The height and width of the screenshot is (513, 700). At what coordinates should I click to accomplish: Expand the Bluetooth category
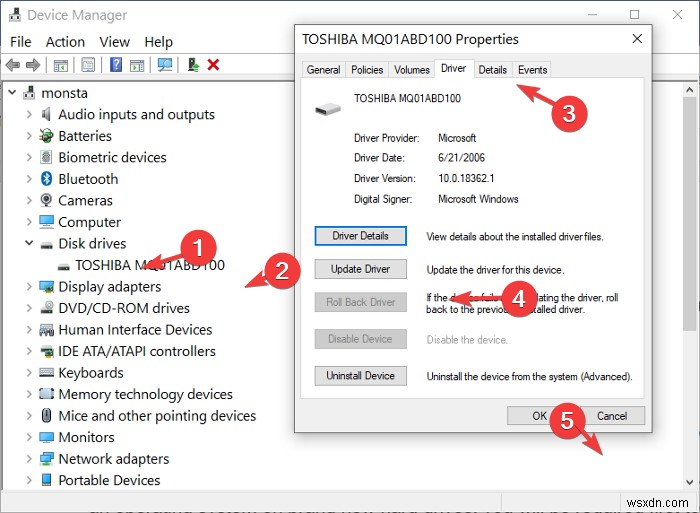tap(29, 179)
